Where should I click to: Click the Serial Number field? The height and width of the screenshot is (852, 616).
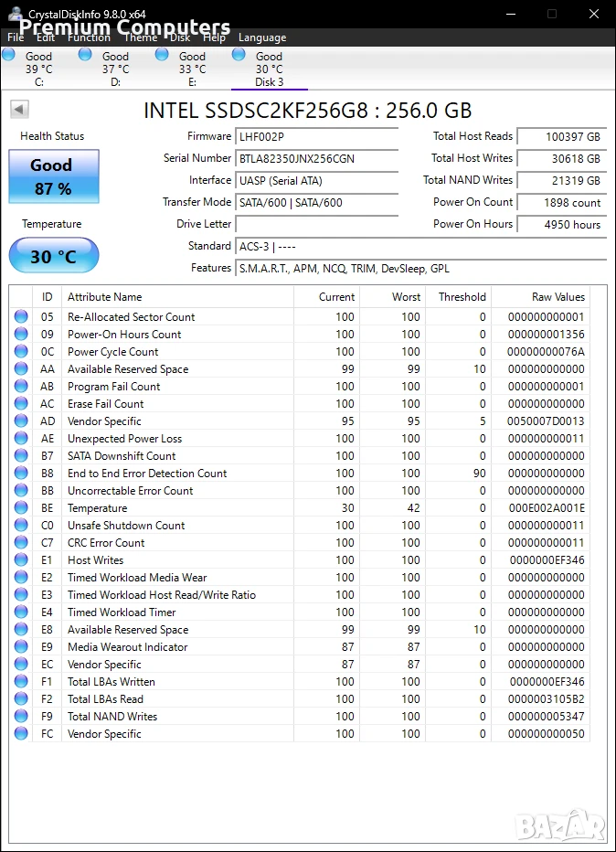[x=317, y=159]
